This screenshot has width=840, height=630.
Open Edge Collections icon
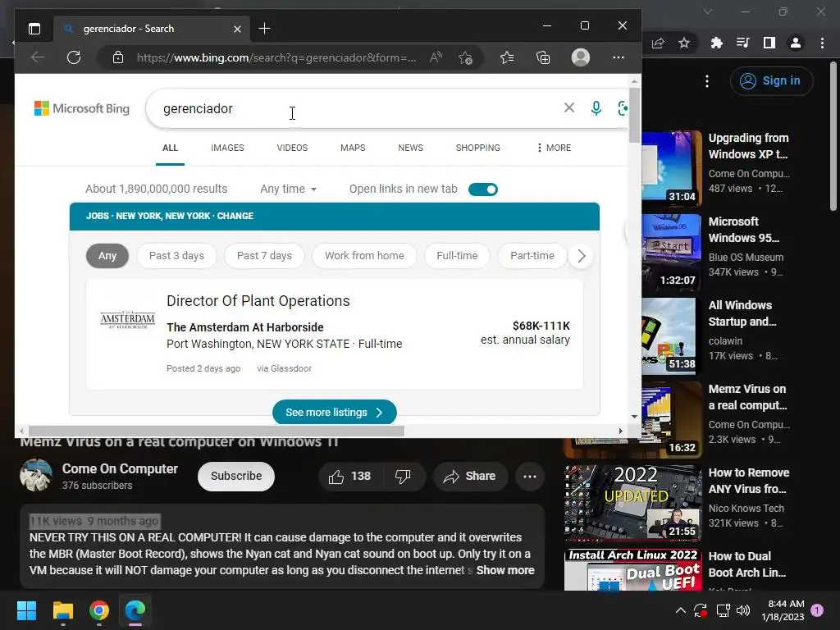[543, 57]
